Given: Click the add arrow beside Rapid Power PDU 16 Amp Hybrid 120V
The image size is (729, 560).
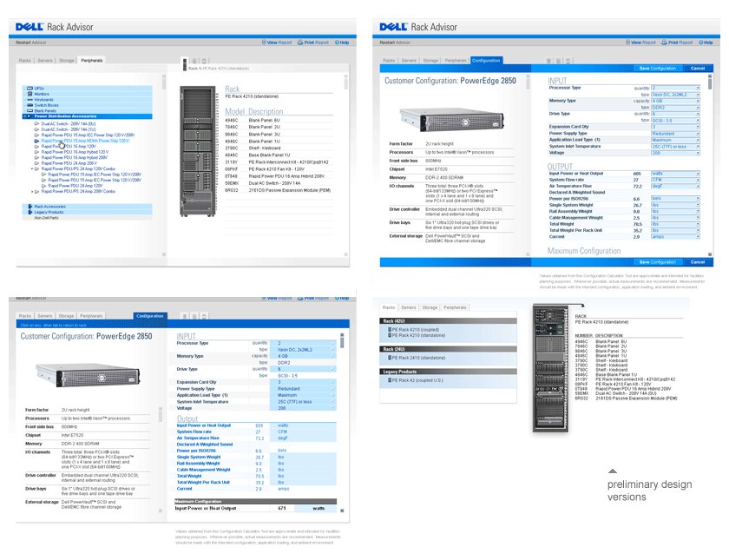Looking at the screenshot, I should [36, 152].
